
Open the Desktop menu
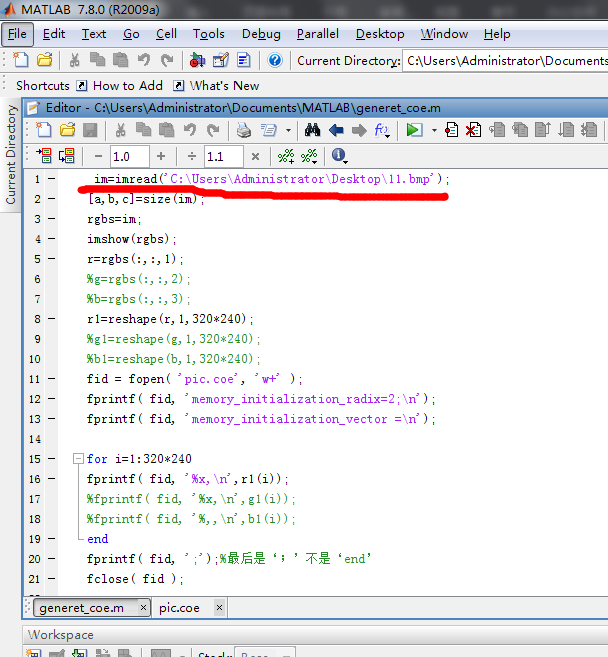click(x=380, y=34)
